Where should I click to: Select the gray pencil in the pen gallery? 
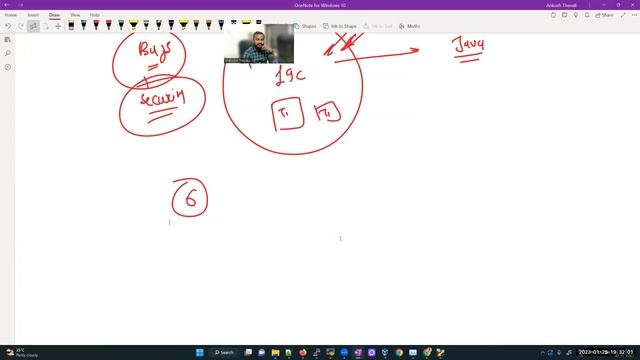(146, 25)
